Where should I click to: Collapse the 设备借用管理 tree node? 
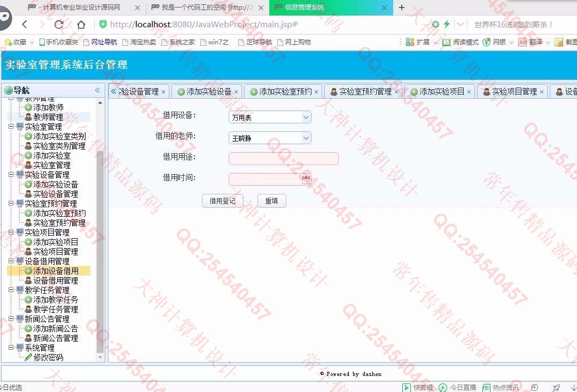[11, 261]
